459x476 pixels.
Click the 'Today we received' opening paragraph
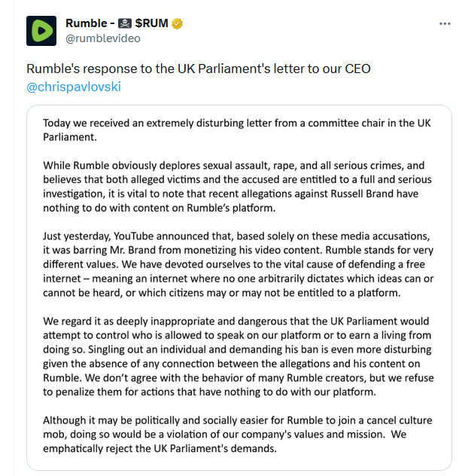tap(236, 130)
